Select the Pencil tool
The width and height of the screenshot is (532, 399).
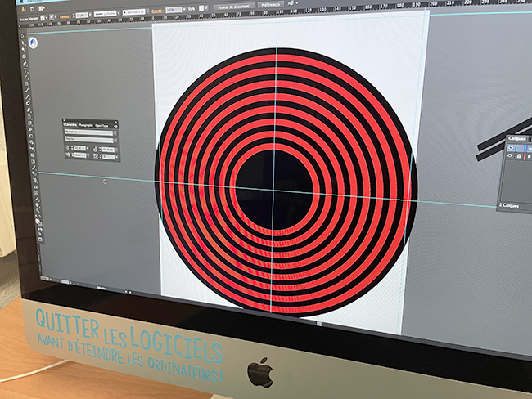[27, 97]
